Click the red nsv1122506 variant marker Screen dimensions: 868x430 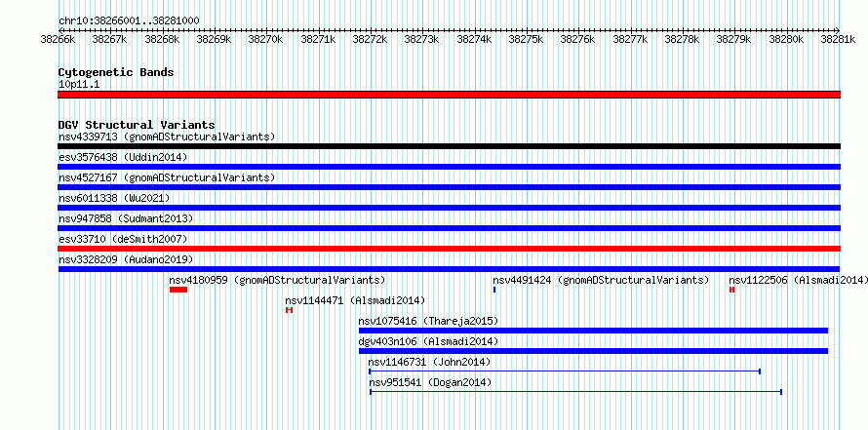(x=731, y=290)
